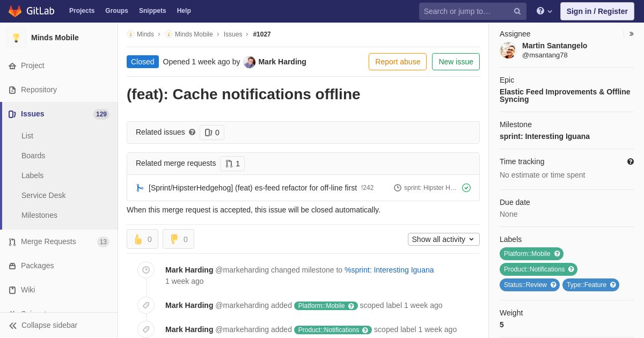Give a thumbs up reaction
The image size is (644, 338).
(x=142, y=239)
